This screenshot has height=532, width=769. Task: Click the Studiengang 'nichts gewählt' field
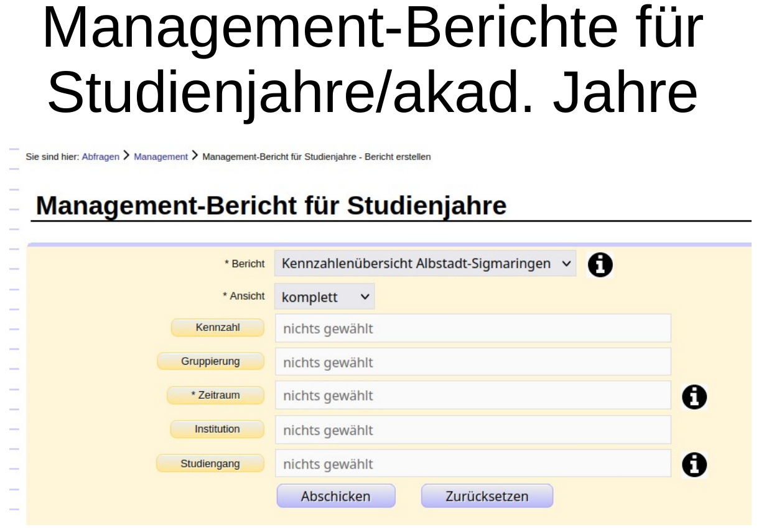(x=473, y=464)
